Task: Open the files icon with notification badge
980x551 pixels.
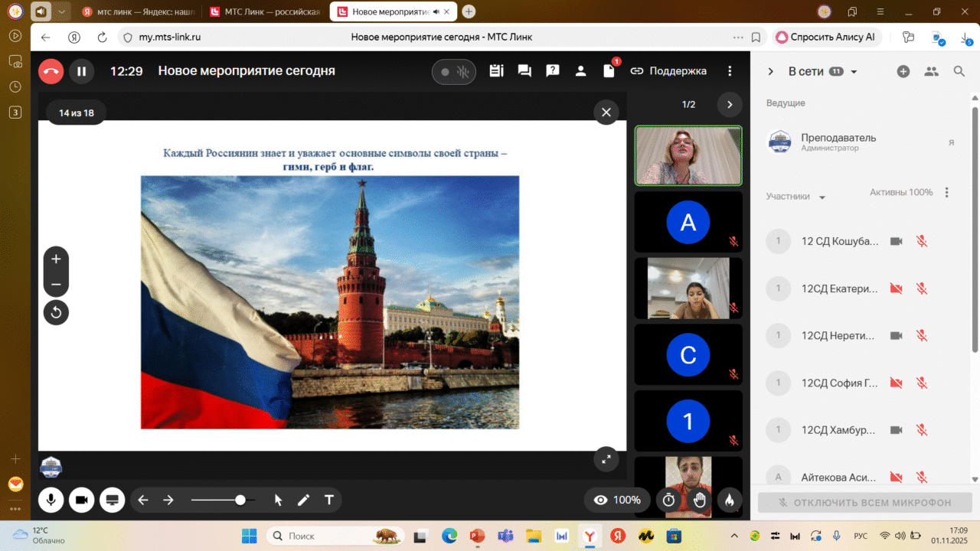Action: (609, 71)
